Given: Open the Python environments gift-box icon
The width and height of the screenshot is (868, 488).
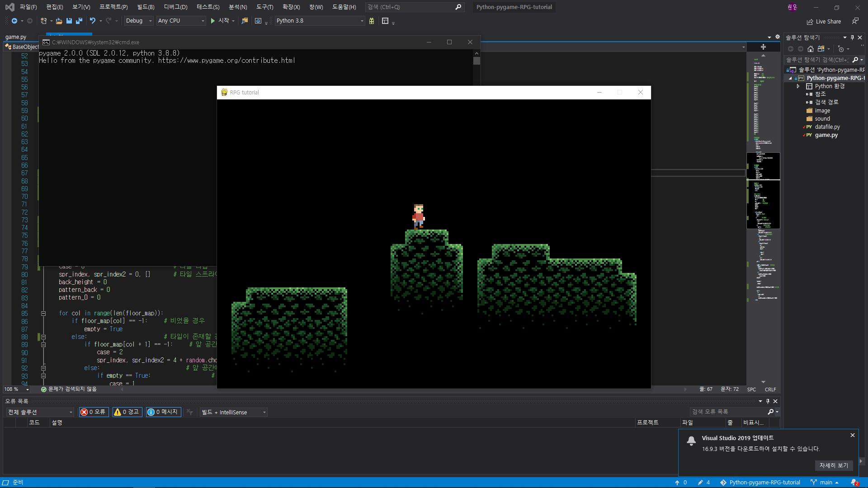Looking at the screenshot, I should [x=372, y=21].
